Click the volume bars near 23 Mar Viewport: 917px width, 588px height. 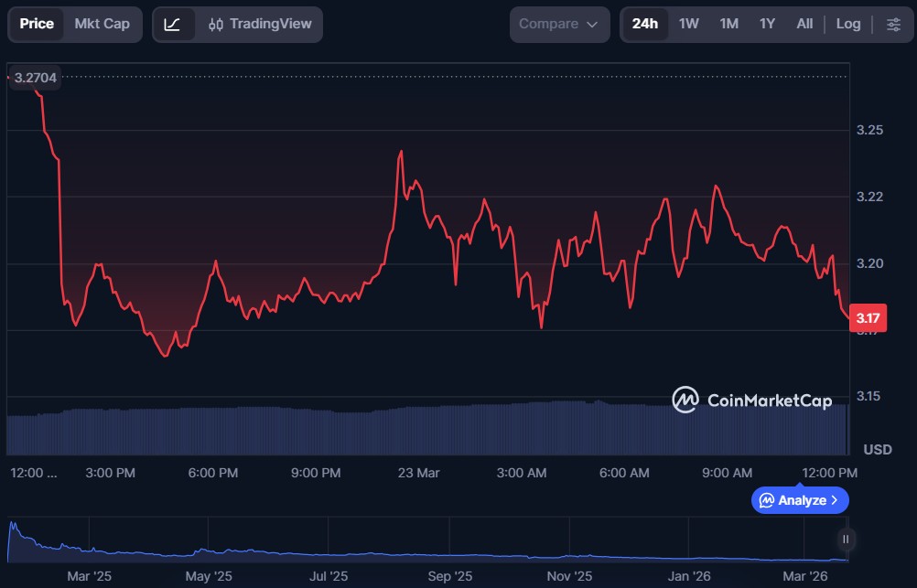click(x=418, y=430)
